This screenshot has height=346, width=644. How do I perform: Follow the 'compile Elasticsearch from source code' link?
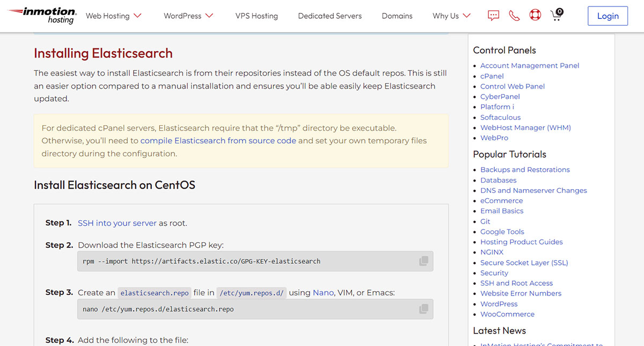coord(218,141)
